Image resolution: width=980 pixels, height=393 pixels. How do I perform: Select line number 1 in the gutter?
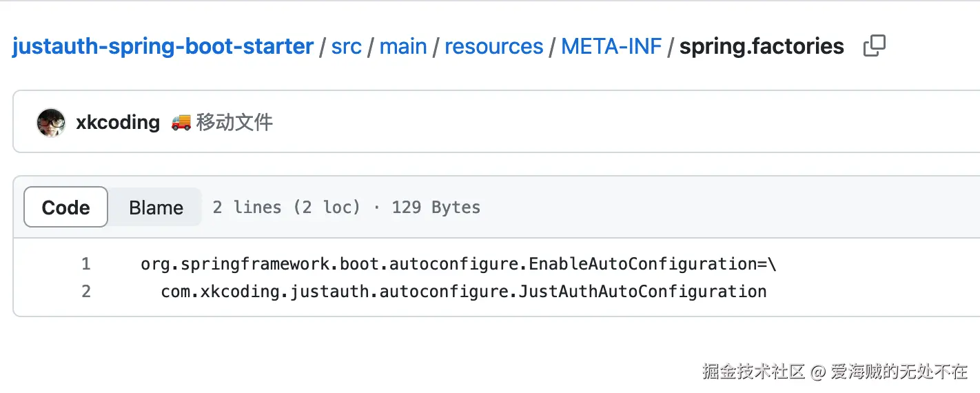[86, 264]
